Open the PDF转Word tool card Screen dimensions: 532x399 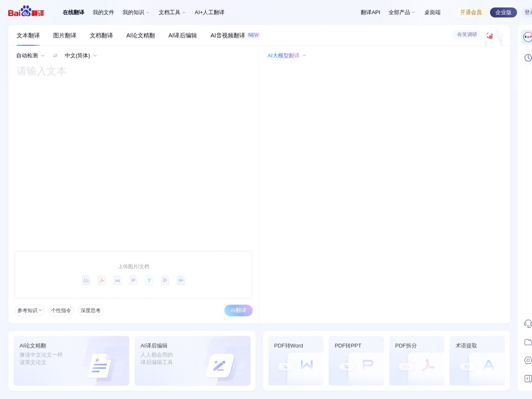(x=296, y=361)
